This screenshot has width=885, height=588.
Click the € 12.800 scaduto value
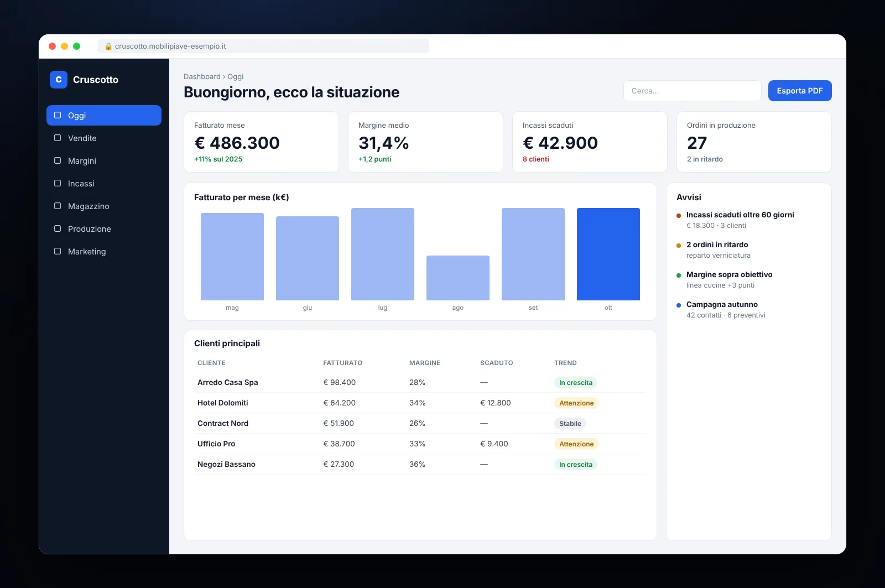pos(496,403)
